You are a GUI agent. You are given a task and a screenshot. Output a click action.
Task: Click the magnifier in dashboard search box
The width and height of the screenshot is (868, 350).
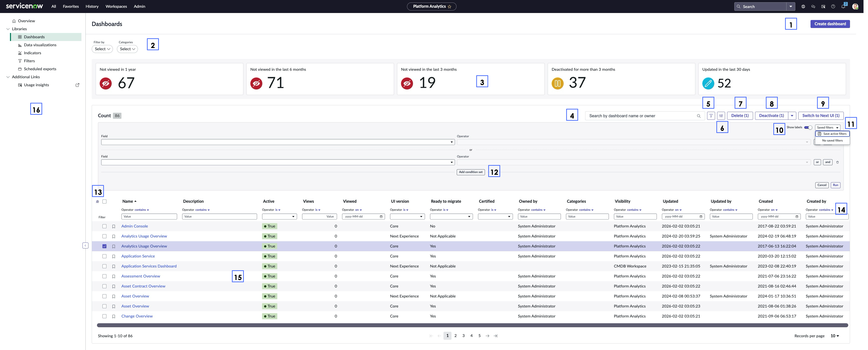coord(699,116)
